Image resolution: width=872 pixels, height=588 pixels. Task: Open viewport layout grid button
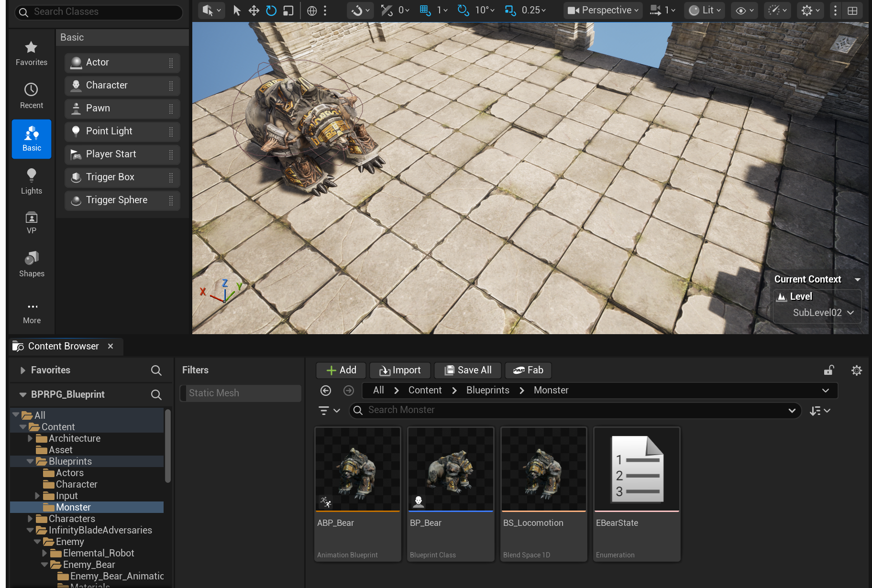[x=852, y=10]
